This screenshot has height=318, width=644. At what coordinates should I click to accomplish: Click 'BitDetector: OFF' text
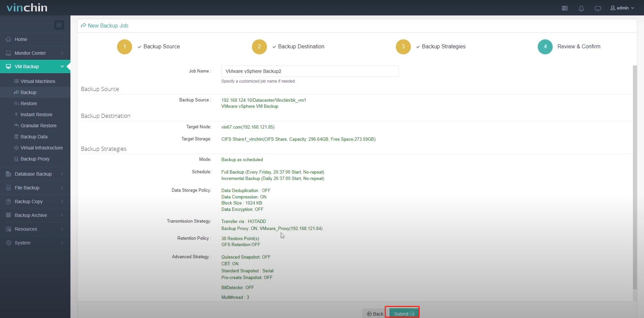(x=237, y=287)
